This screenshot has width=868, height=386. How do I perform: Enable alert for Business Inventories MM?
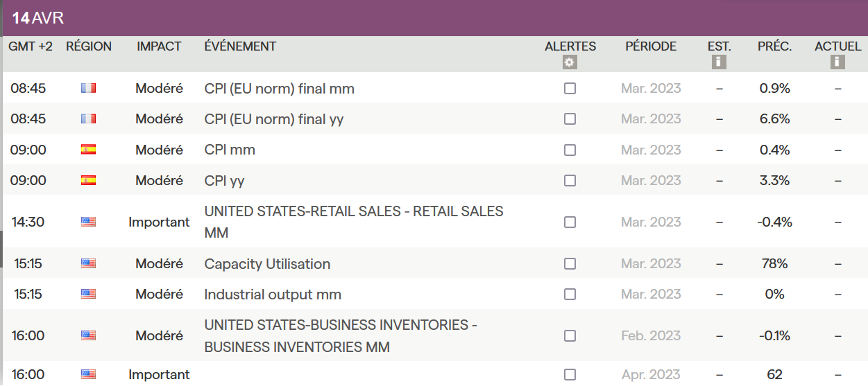(x=570, y=336)
